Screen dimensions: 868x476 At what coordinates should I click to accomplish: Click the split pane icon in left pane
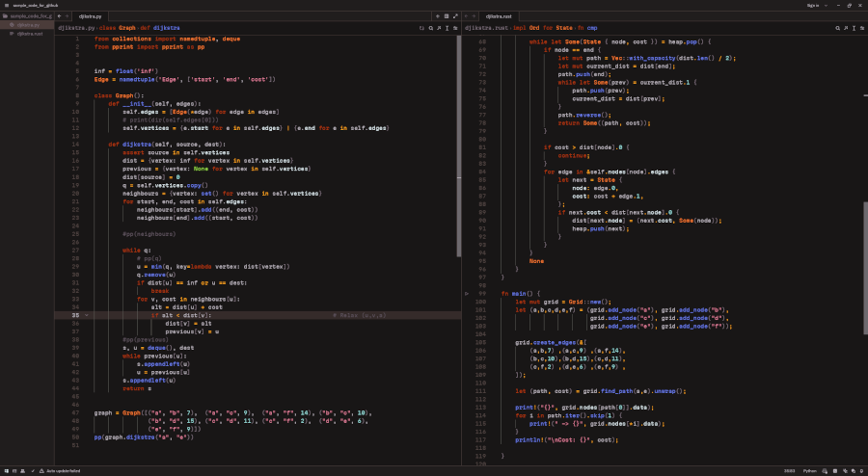click(x=447, y=16)
